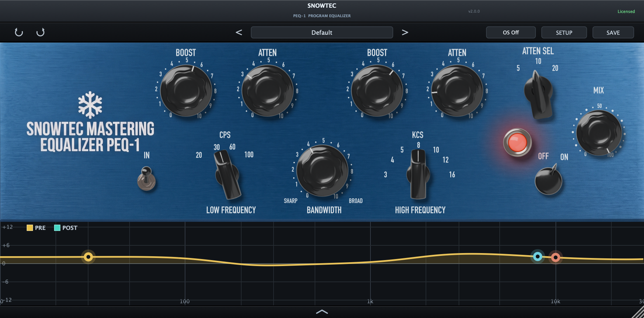Click the CPS low frequency selector knob
This screenshot has width=644, height=318.
click(228, 175)
